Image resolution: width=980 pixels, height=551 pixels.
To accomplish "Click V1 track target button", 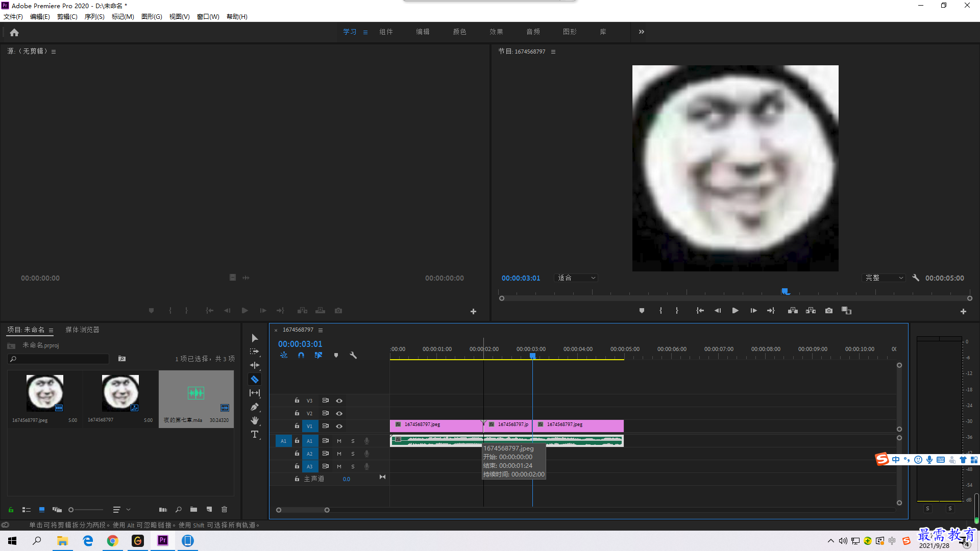I will pos(309,427).
